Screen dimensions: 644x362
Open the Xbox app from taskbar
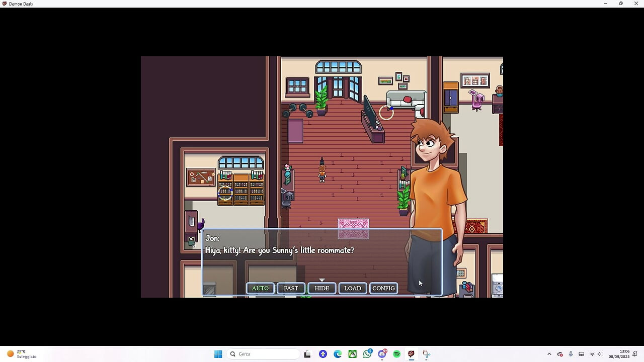(353, 354)
